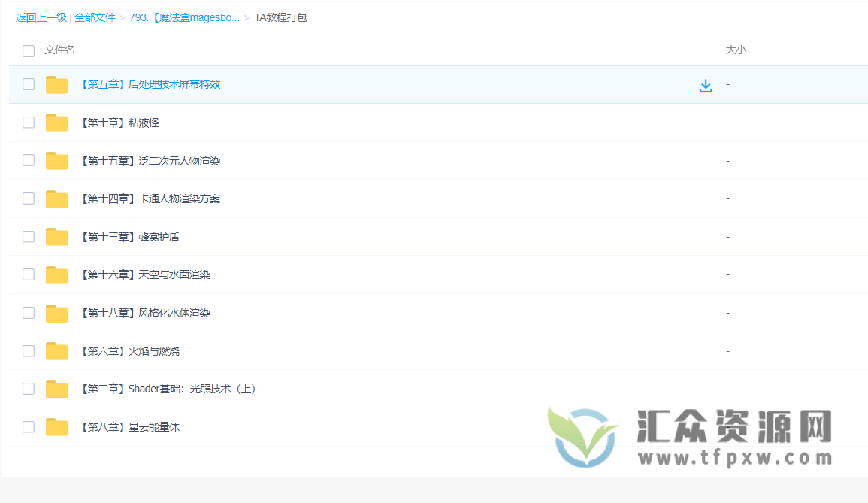Check the box for 第五章 后处理技术屏幕特效
Image resolution: width=868 pixels, height=503 pixels.
tap(29, 84)
